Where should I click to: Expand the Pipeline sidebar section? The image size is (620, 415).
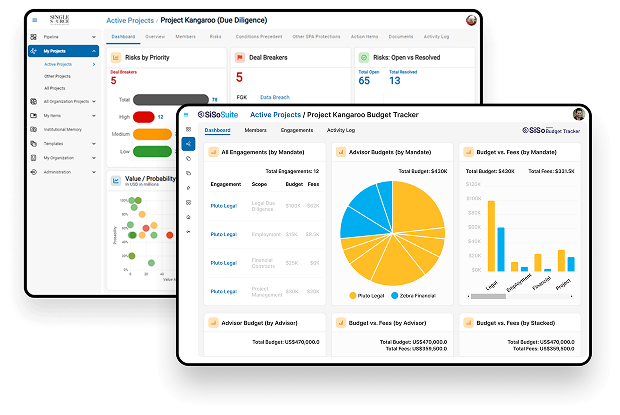coord(94,37)
